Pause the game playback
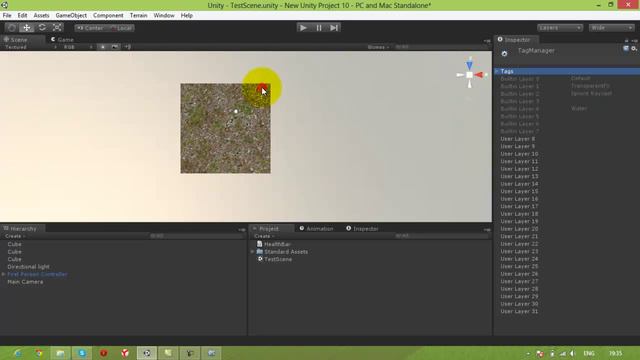 (x=319, y=28)
